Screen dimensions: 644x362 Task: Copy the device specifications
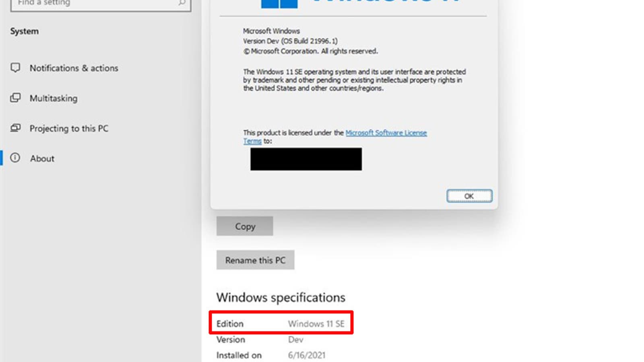pyautogui.click(x=245, y=226)
